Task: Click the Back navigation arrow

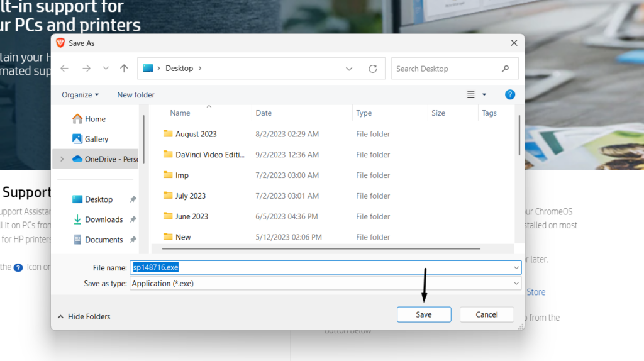Action: click(x=65, y=69)
